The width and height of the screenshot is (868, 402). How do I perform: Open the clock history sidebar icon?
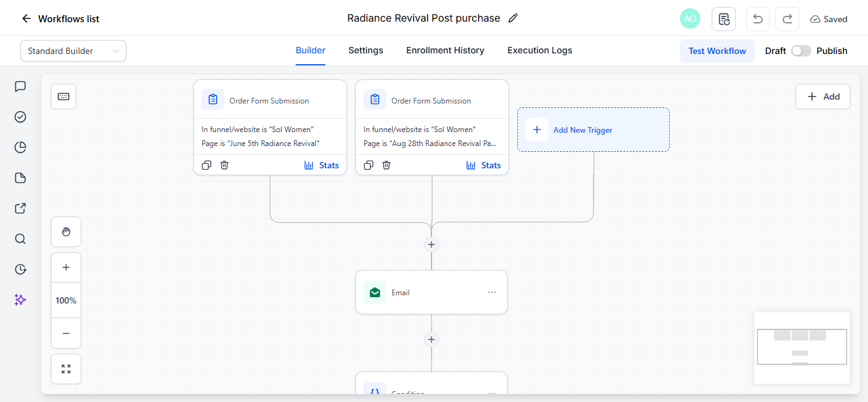coord(20,269)
